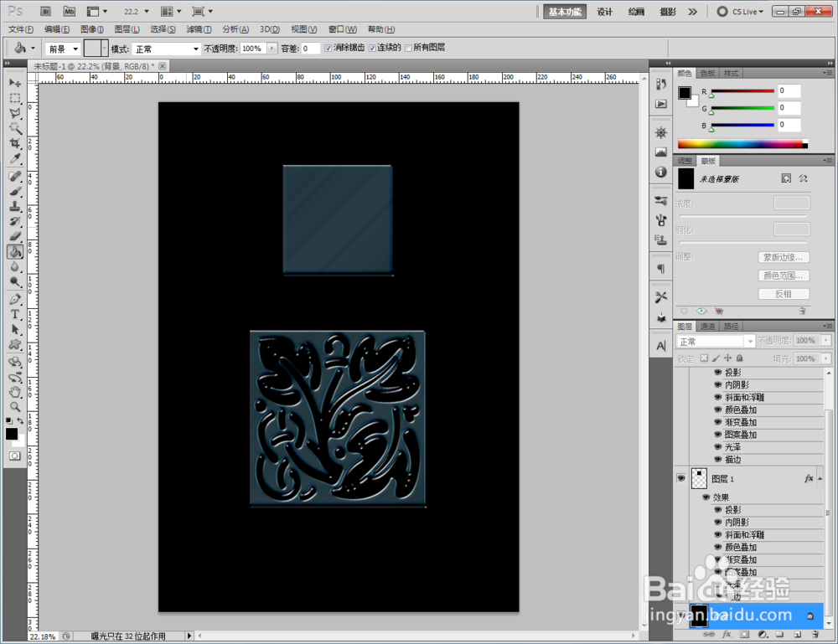Select the History Brush tool
Screen dimensions: 838x644
tap(15, 221)
